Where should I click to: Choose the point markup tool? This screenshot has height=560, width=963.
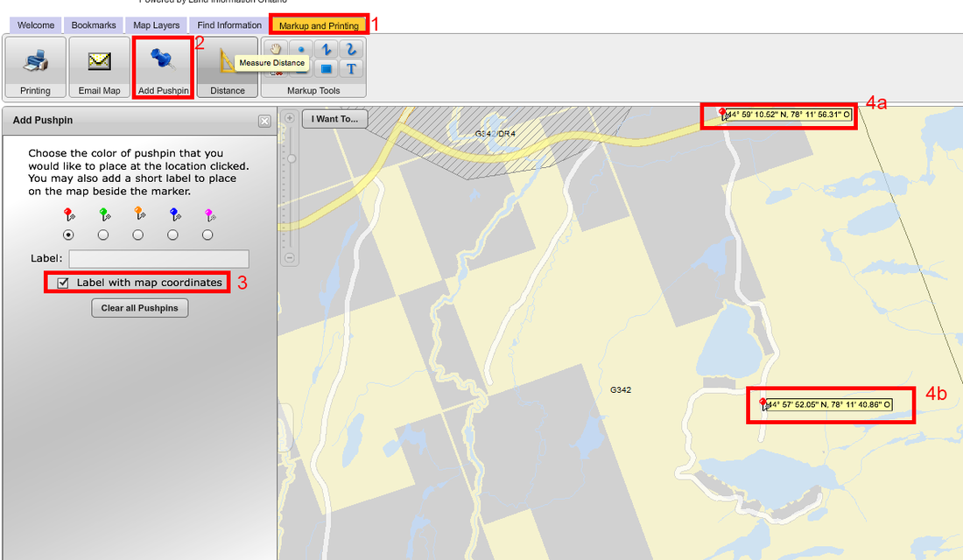pyautogui.click(x=301, y=48)
